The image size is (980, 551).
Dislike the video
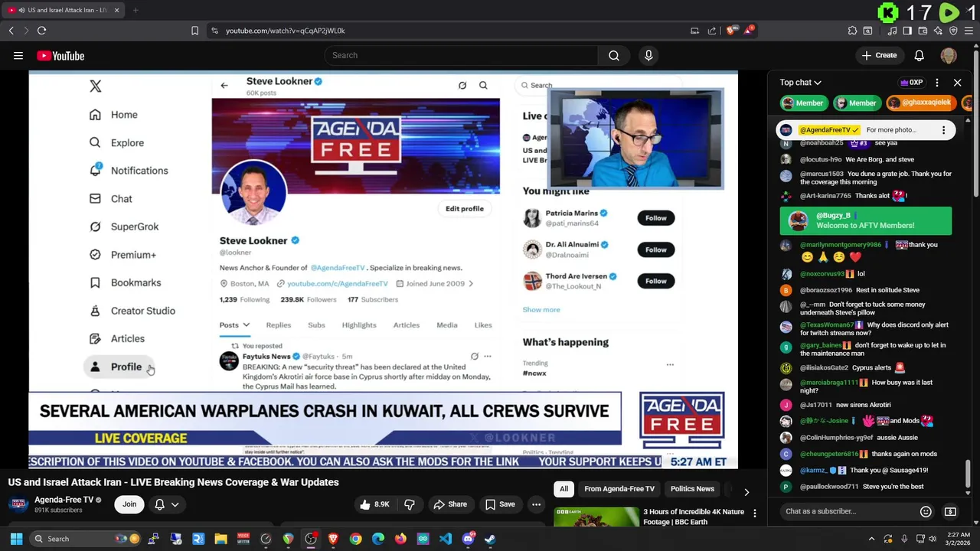click(x=410, y=504)
